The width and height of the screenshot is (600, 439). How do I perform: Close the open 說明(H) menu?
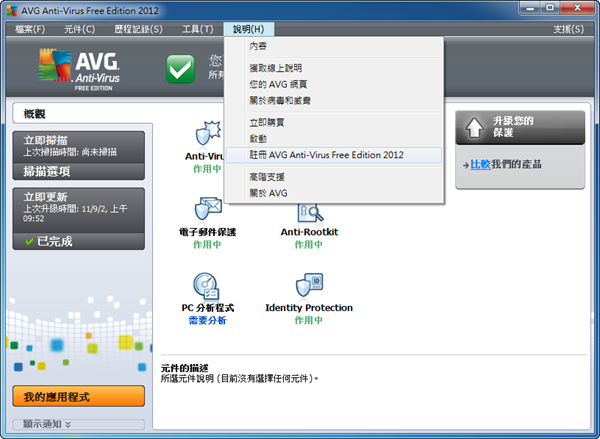248,29
